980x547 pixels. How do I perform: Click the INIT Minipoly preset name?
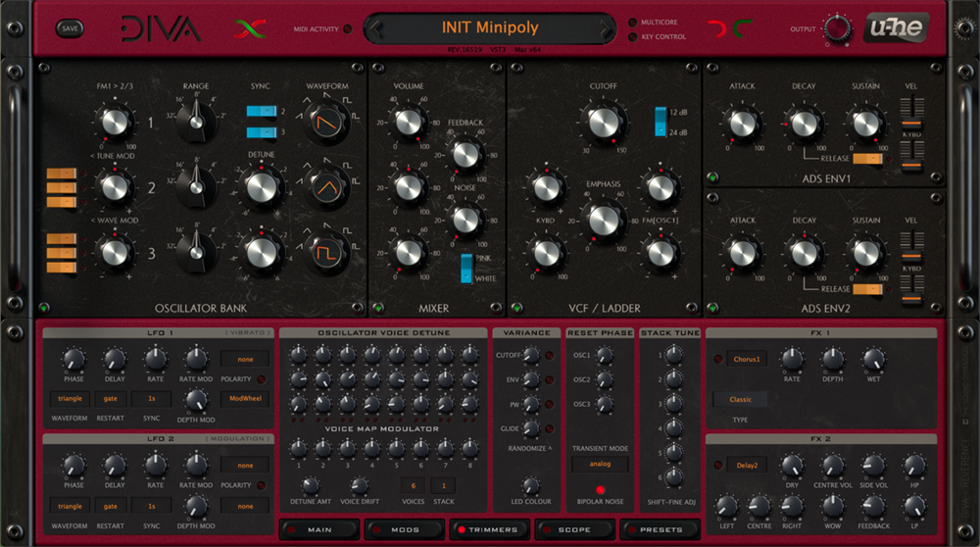pyautogui.click(x=490, y=27)
